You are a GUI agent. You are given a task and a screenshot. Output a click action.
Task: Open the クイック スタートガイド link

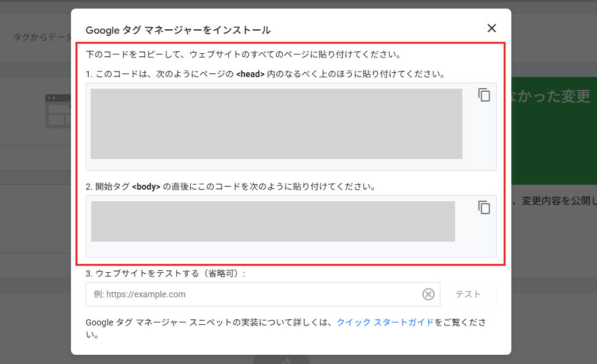[x=385, y=322]
